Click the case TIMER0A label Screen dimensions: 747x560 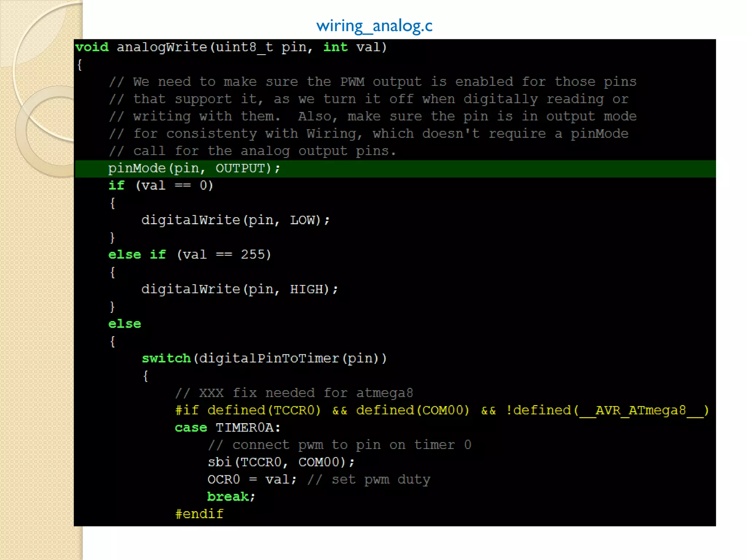coord(228,428)
